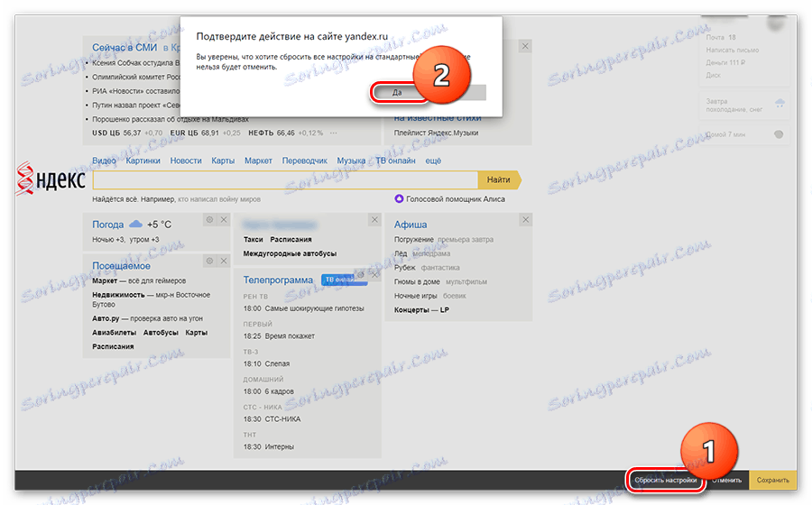The image size is (812, 505).
Task: Open the Сейчас в СМИ heading
Action: (x=125, y=47)
